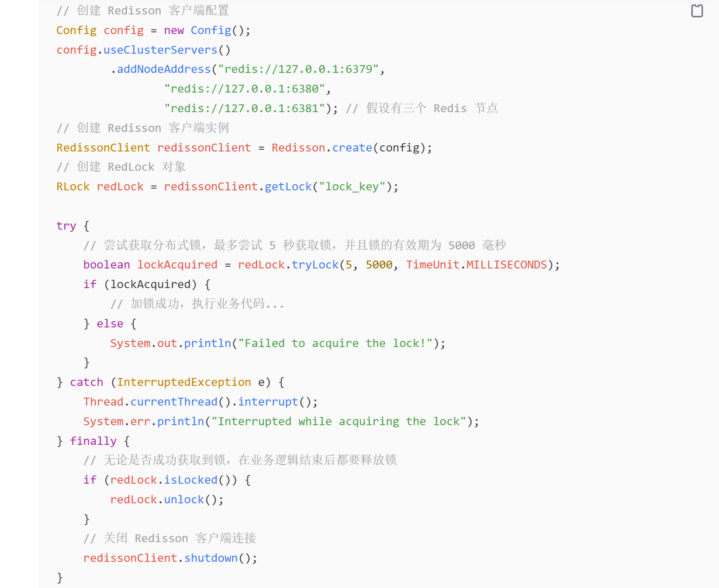
Task: Click the comment about 尝试获取分布式锁
Action: pos(295,245)
